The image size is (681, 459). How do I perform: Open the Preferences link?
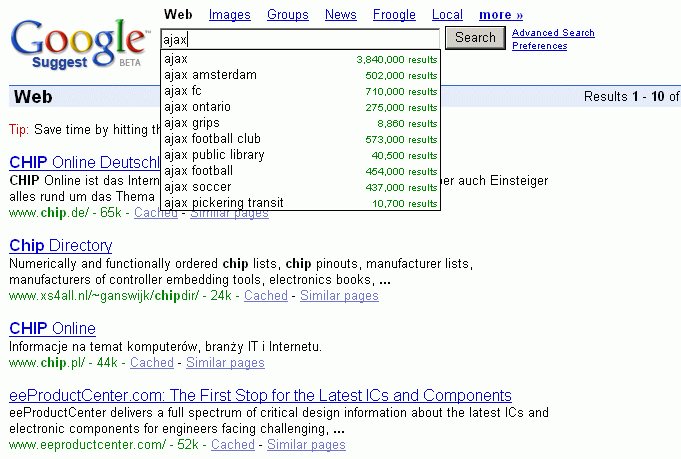tap(539, 46)
